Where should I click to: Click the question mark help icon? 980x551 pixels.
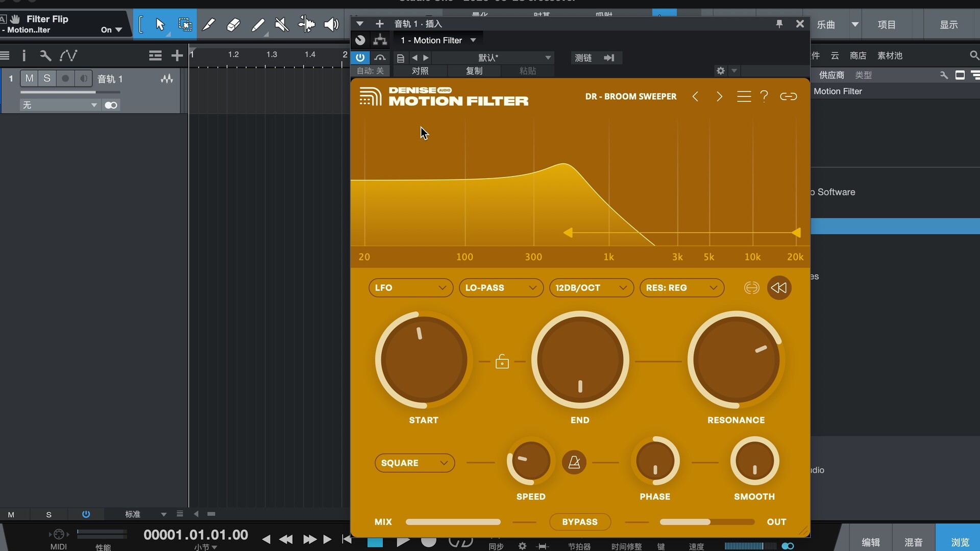[x=764, y=96]
